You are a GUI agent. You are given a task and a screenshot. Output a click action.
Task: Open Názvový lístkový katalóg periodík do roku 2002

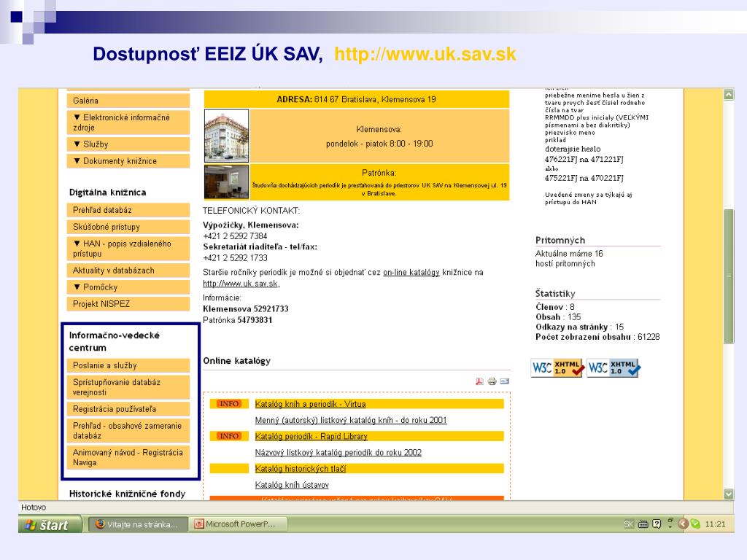click(338, 452)
